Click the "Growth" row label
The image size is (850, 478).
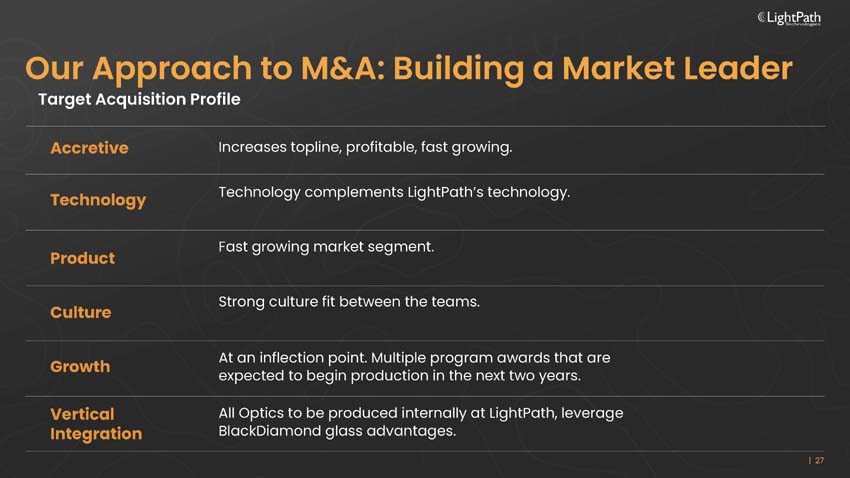click(80, 366)
